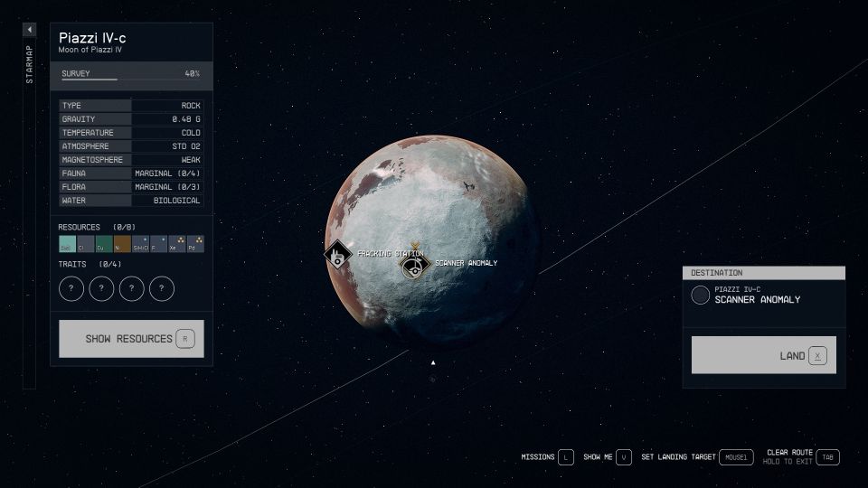Screen dimensions: 868x488
Task: Click the Xe xenon resource tile
Action: (177, 244)
